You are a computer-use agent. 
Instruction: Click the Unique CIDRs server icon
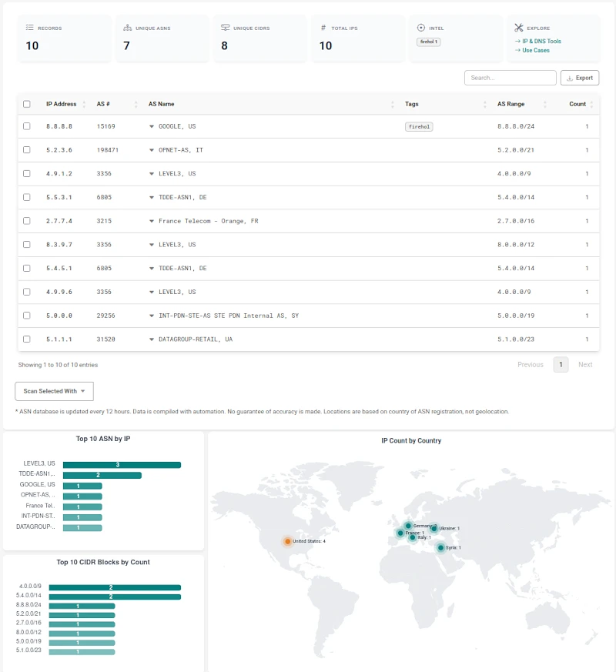pyautogui.click(x=225, y=28)
